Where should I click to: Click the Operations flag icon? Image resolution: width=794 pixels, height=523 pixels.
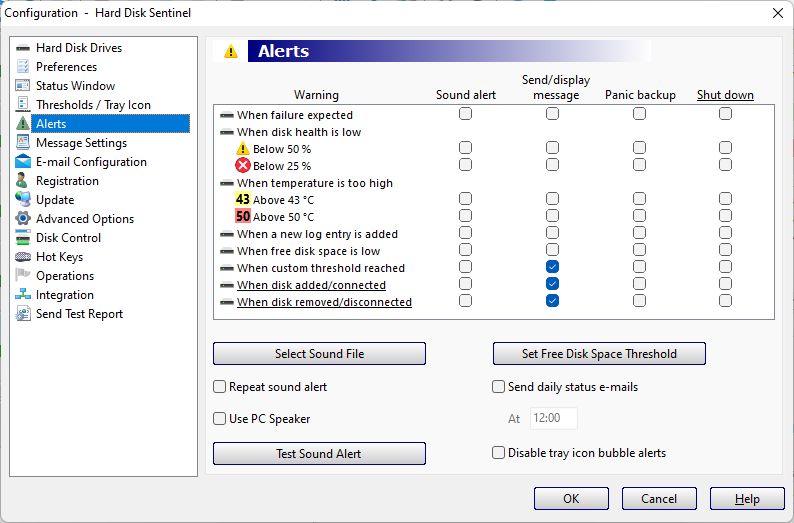pyautogui.click(x=23, y=275)
